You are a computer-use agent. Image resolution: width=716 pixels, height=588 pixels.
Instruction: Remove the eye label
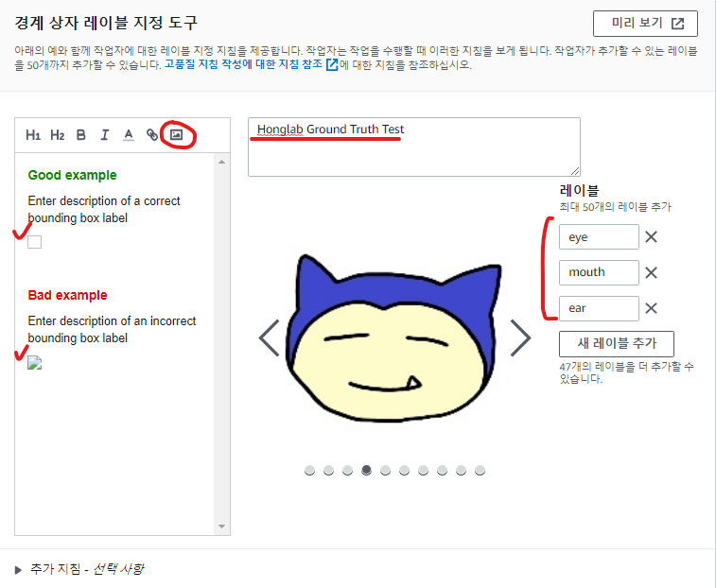click(x=651, y=237)
